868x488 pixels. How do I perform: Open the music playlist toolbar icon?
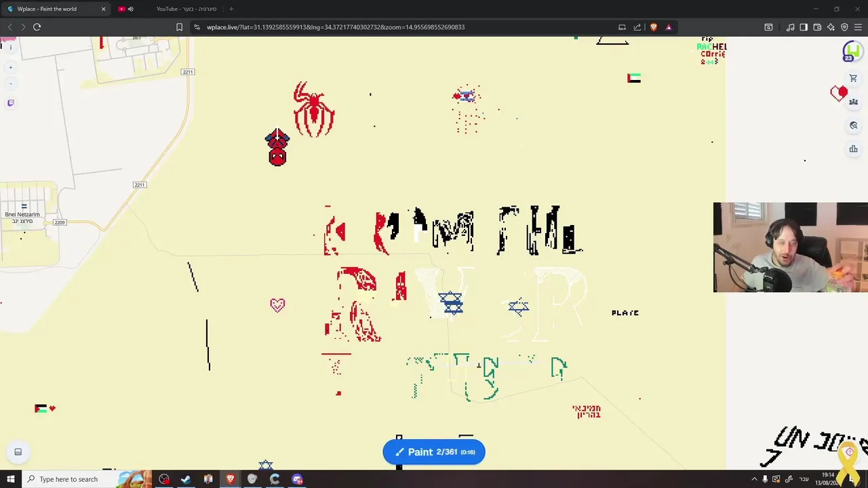click(x=790, y=27)
